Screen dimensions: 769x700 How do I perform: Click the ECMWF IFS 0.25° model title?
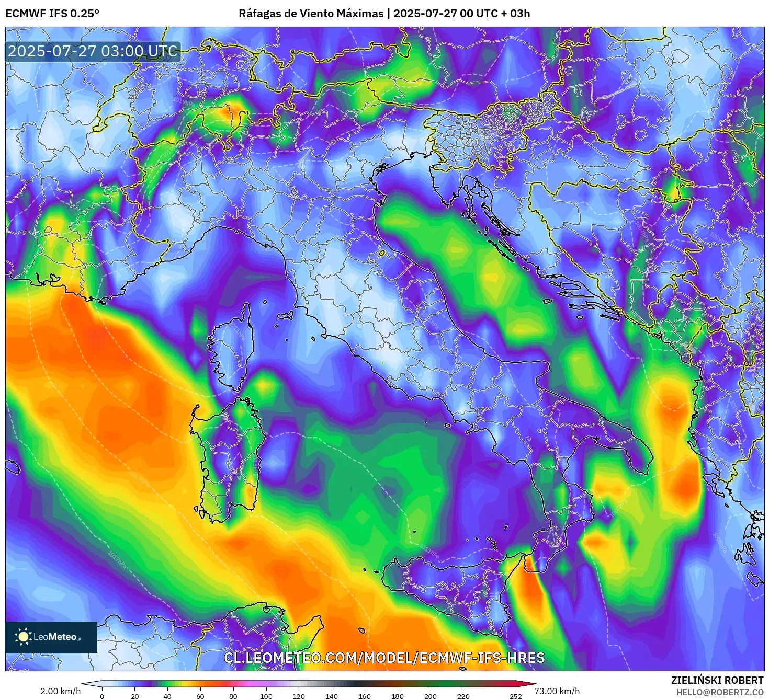point(52,14)
